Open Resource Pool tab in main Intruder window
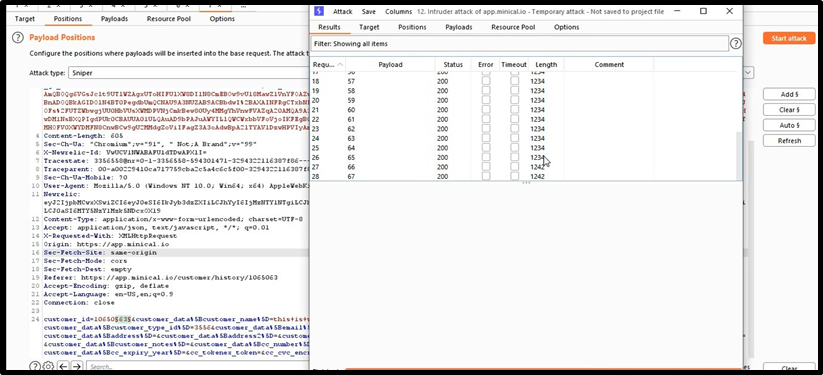The image size is (823, 375). [168, 19]
